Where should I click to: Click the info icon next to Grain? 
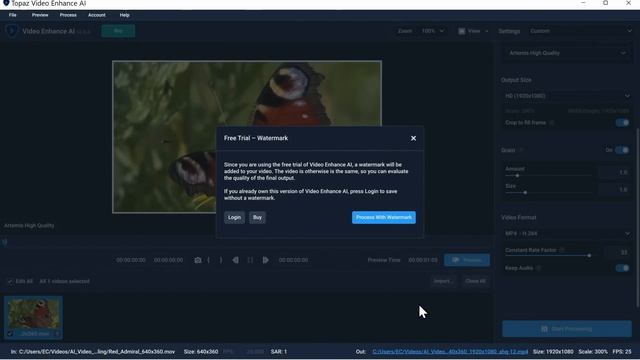(521, 150)
